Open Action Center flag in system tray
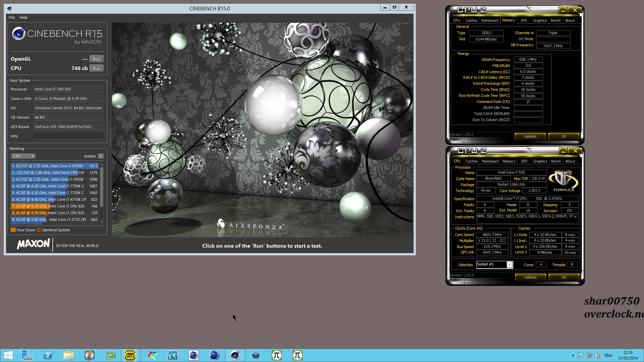The height and width of the screenshot is (362, 644). [581, 355]
